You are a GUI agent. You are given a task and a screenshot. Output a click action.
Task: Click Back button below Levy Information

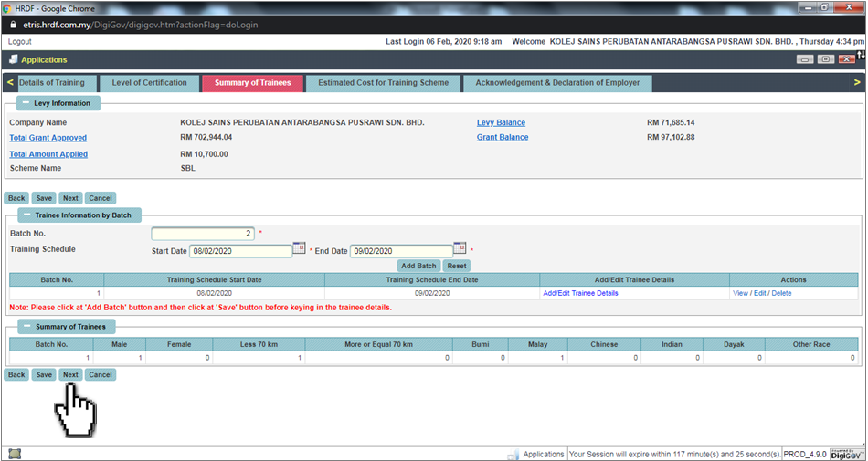click(x=16, y=198)
